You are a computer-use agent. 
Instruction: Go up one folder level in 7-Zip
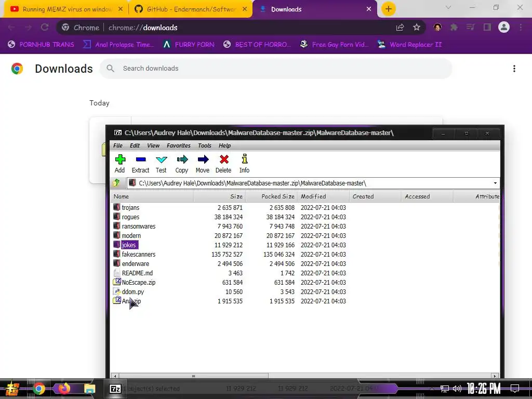117,183
